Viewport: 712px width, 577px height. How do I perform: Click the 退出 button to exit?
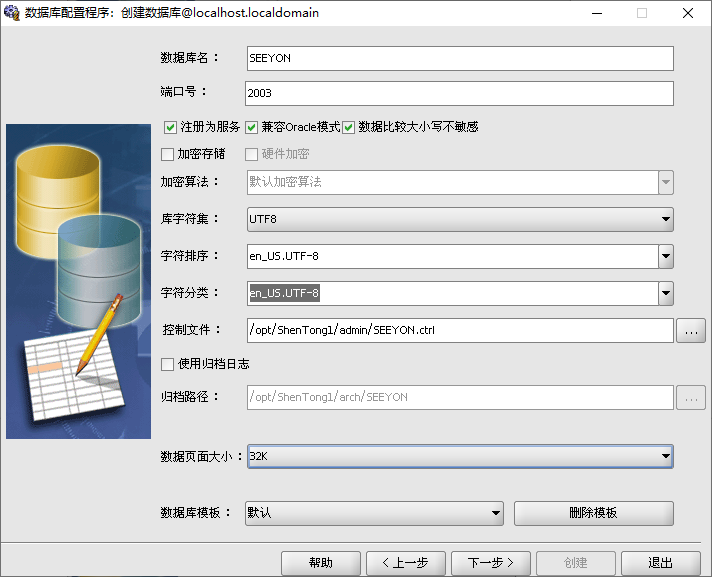tap(660, 563)
